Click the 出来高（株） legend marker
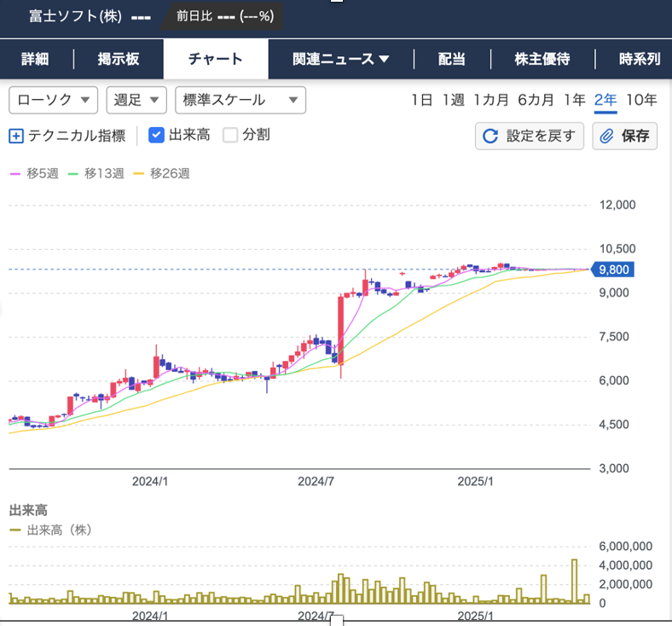Image resolution: width=672 pixels, height=626 pixels. [x=15, y=530]
